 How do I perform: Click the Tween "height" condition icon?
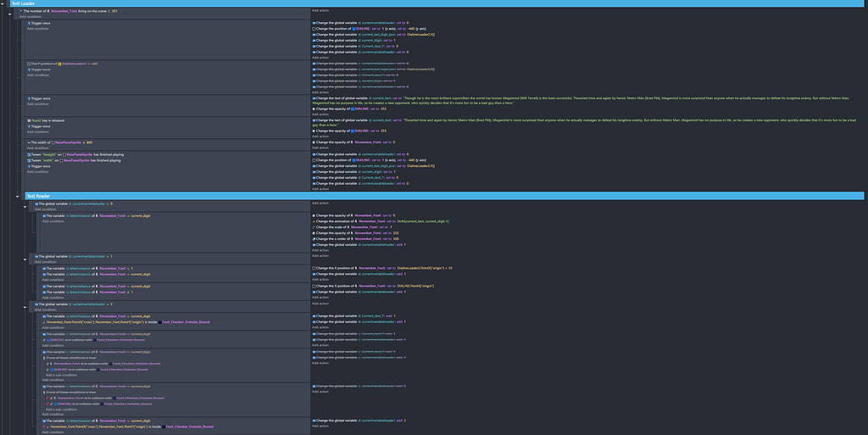[30, 153]
